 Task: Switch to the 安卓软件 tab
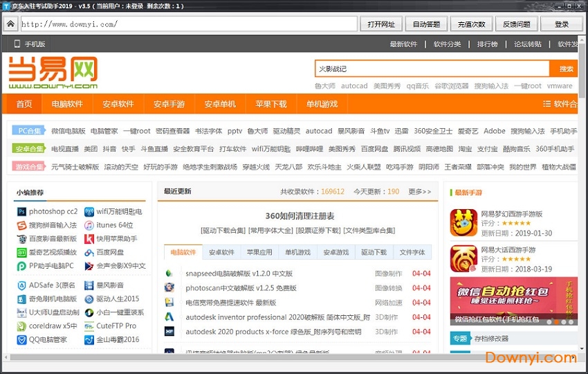tap(221, 252)
